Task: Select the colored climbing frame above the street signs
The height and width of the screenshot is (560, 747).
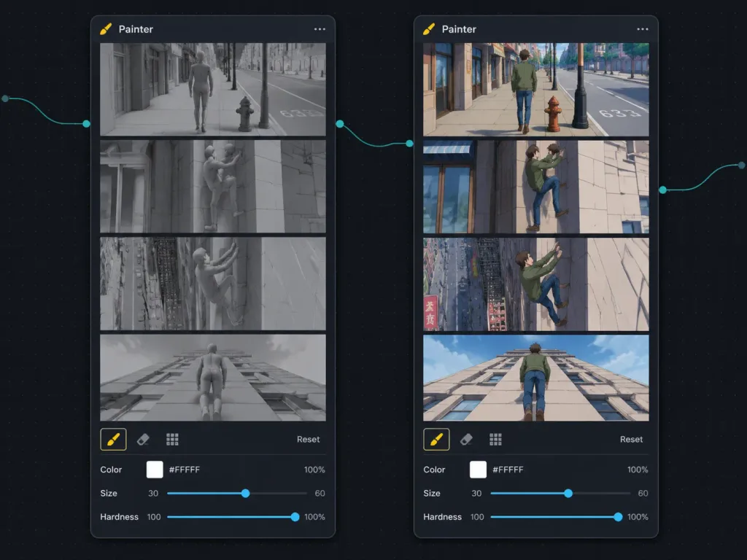Action: pyautogui.click(x=536, y=284)
